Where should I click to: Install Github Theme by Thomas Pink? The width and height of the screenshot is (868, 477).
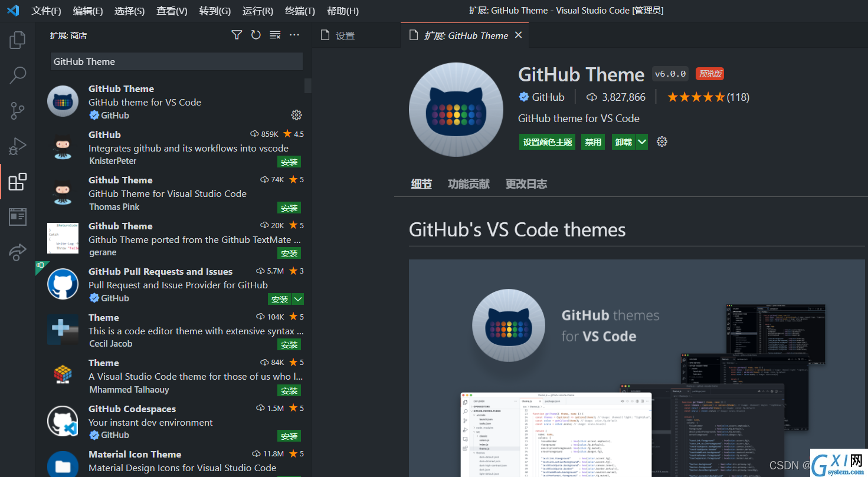pos(289,208)
